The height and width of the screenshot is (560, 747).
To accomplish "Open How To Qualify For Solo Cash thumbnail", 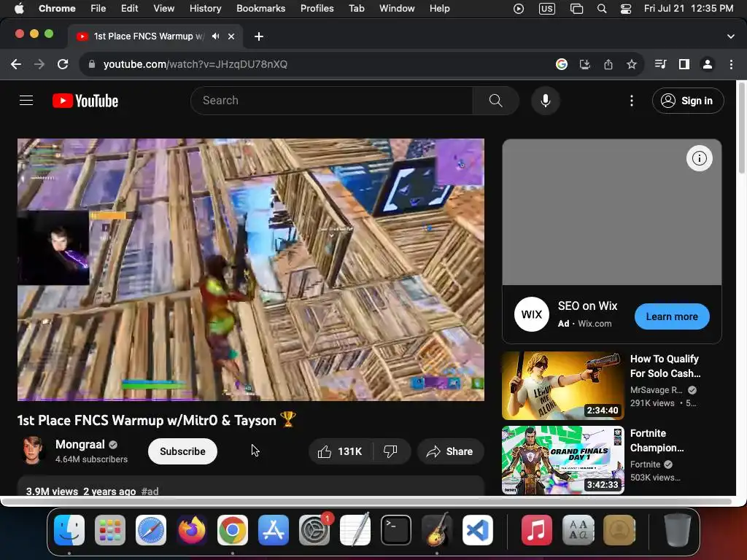I will [562, 386].
